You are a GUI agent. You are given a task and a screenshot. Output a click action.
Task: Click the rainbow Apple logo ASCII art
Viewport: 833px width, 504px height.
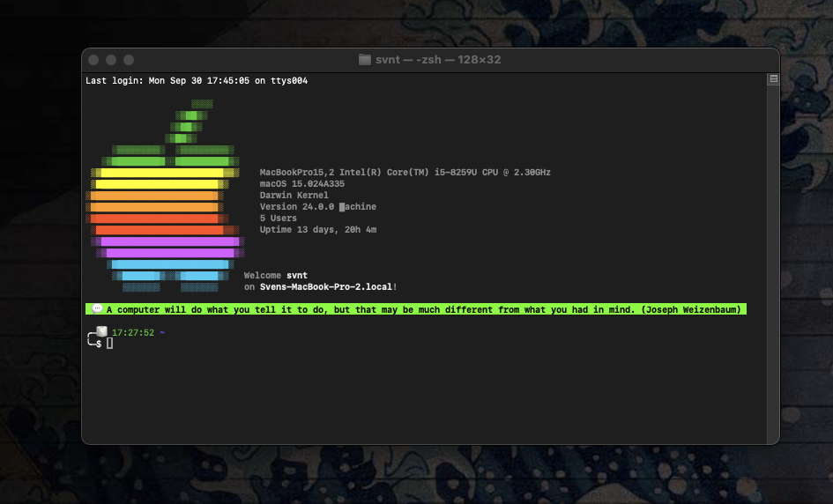click(x=165, y=196)
